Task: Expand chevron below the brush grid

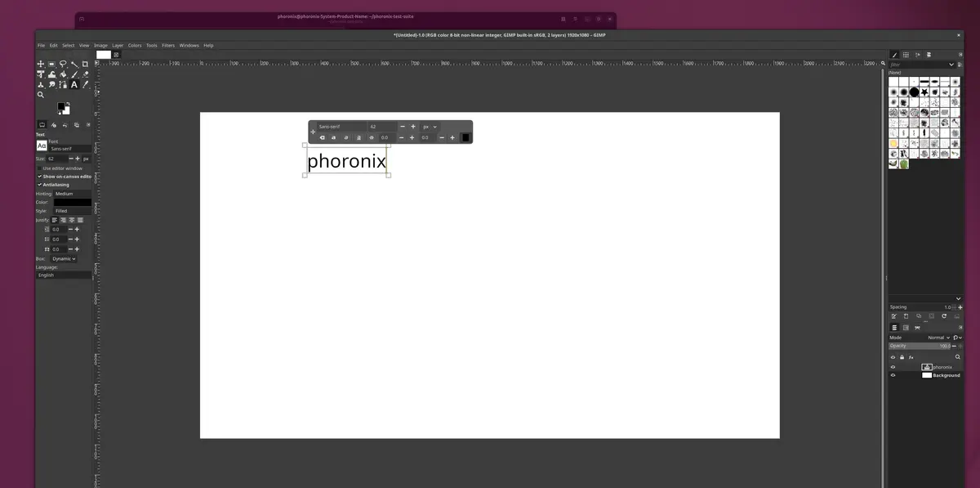Action: [959, 298]
